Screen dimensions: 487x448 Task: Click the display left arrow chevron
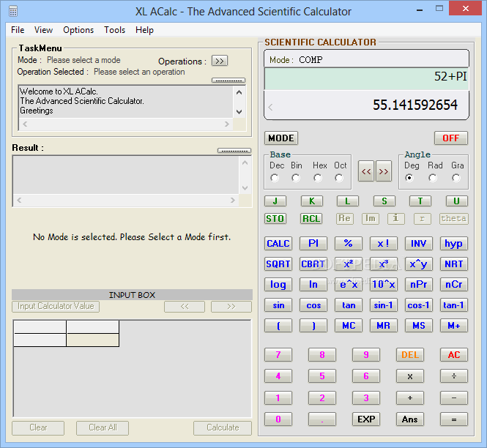point(270,108)
